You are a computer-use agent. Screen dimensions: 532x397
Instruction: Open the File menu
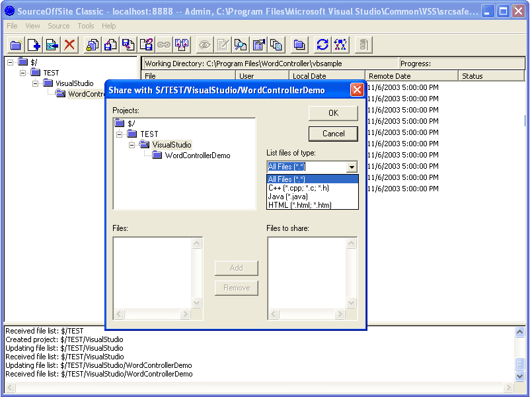point(12,26)
